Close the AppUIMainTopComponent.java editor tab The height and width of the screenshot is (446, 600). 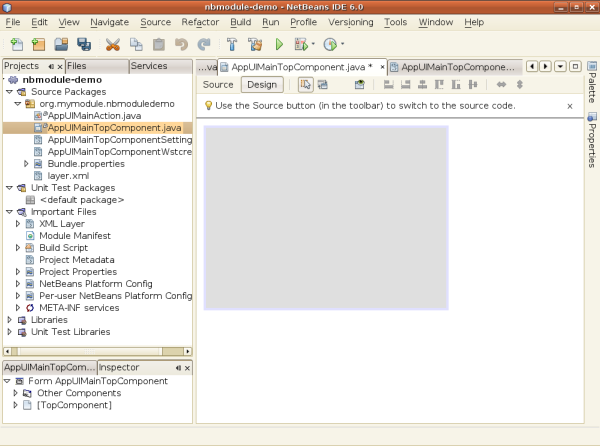pos(382,67)
